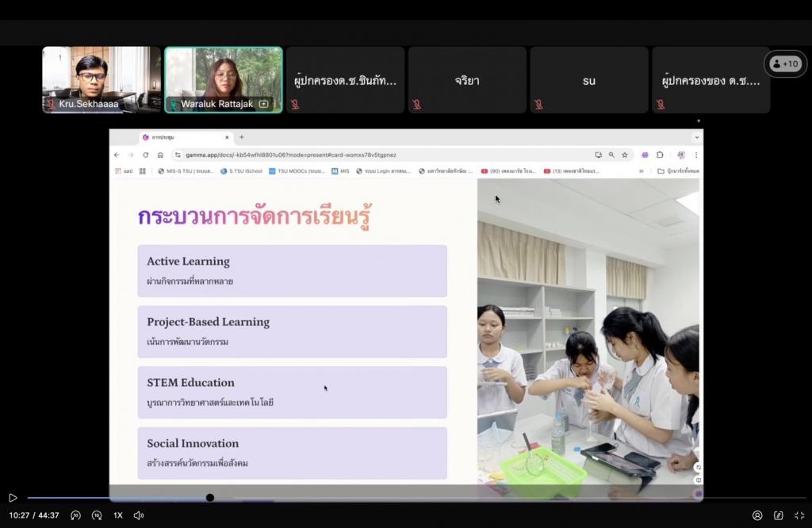The image size is (812, 528).
Task: Open the browser profile avatar
Action: coord(681,155)
